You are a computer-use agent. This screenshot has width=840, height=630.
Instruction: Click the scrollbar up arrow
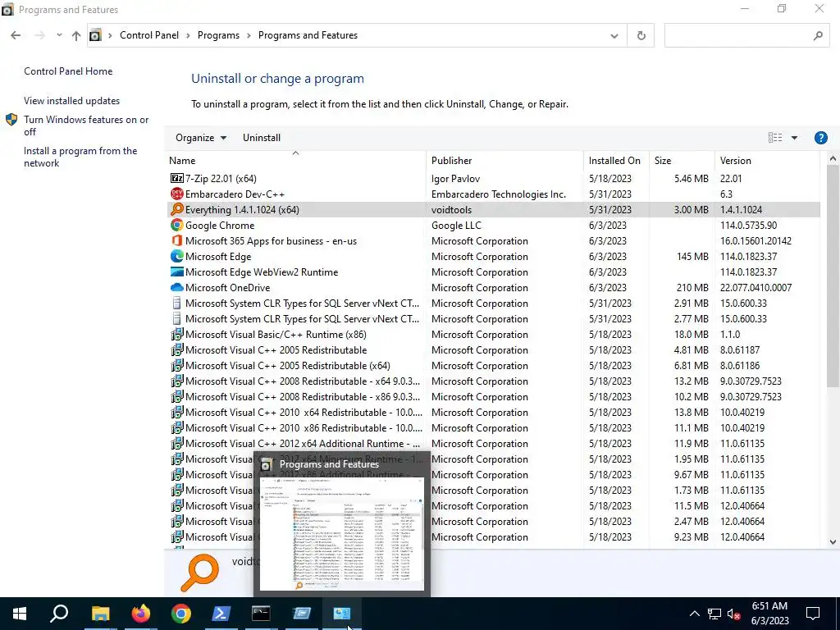click(x=833, y=158)
